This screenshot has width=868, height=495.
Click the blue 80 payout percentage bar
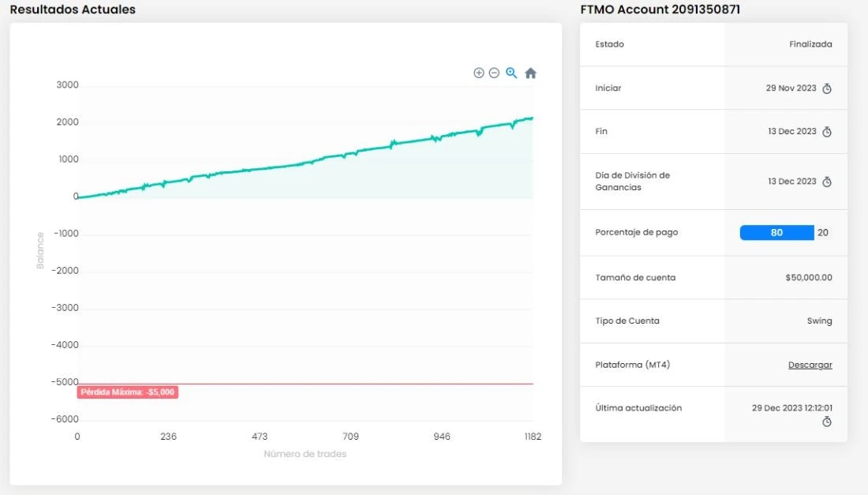coord(776,233)
